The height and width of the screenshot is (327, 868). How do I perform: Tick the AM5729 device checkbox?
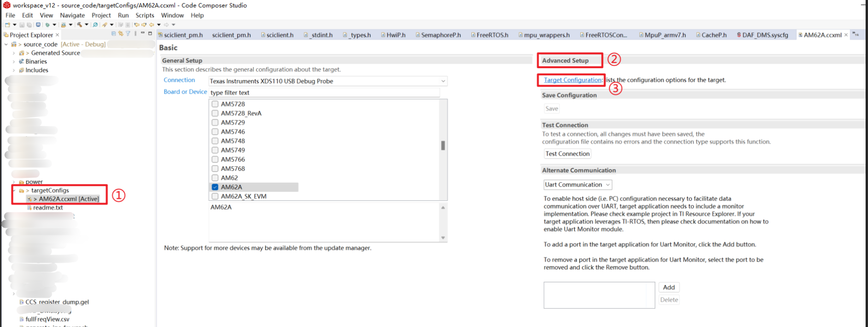(215, 122)
